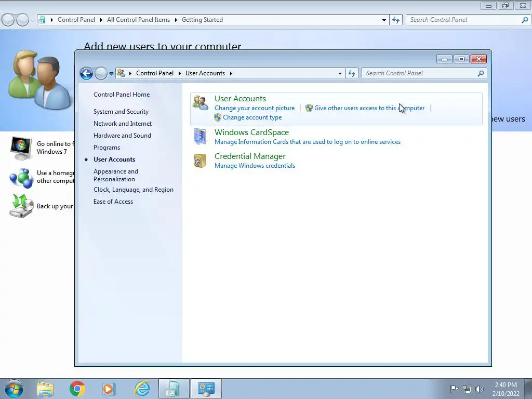The height and width of the screenshot is (399, 532).
Task: Select User Accounts in the sidebar
Action: (x=114, y=159)
